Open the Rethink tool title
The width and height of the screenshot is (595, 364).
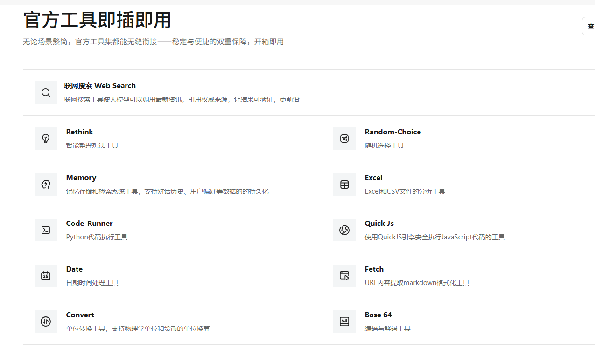pyautogui.click(x=80, y=132)
